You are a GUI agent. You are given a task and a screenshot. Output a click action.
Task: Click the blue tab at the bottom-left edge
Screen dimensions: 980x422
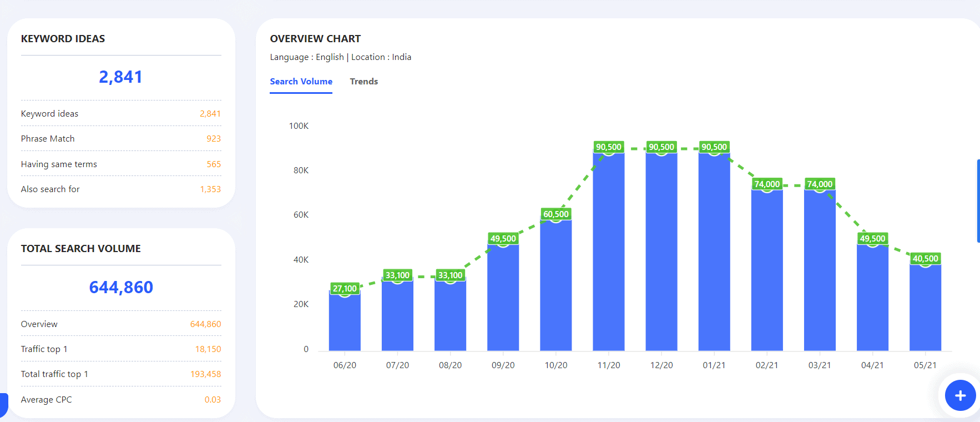(3, 405)
